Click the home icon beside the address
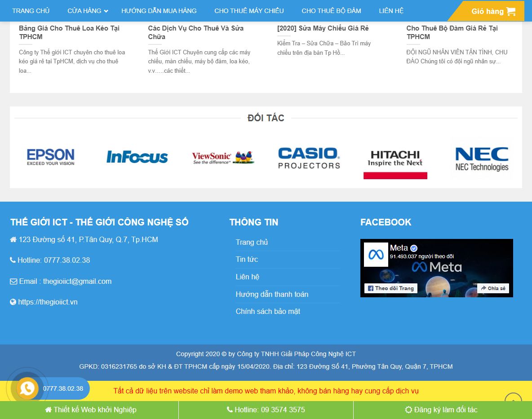 (x=13, y=240)
